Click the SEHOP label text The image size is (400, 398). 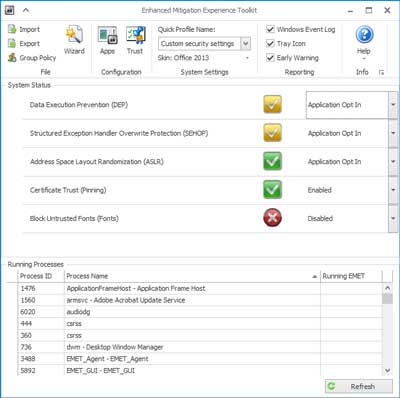pos(119,133)
